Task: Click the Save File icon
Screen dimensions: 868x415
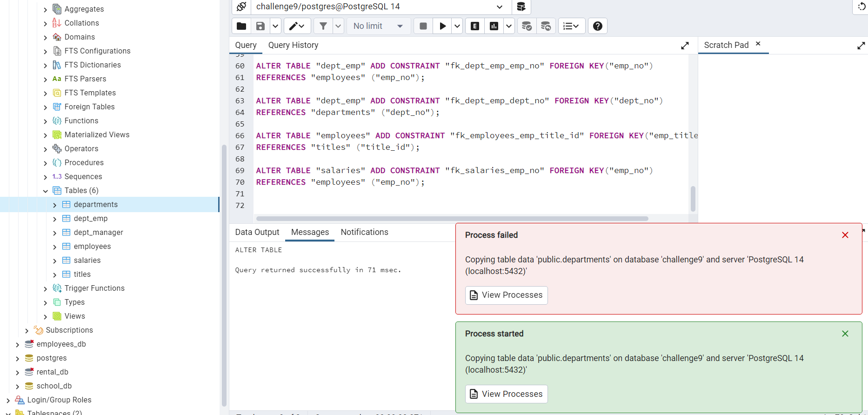Action: (260, 26)
